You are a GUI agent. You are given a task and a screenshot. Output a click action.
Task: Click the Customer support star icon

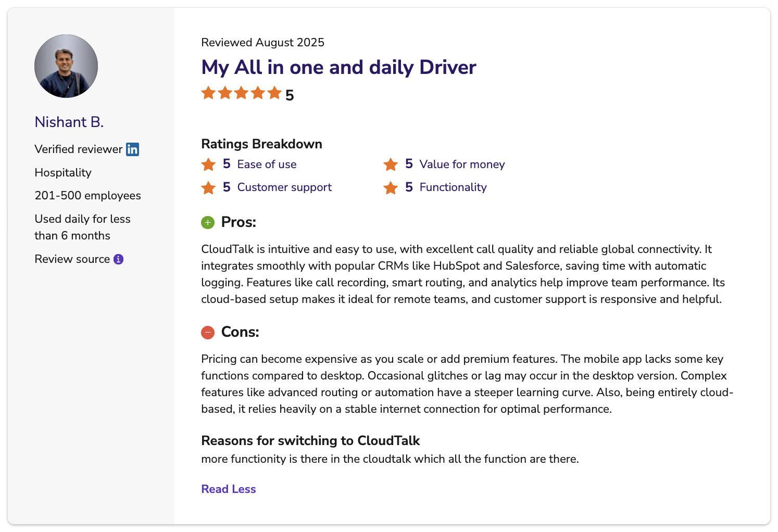tap(208, 187)
